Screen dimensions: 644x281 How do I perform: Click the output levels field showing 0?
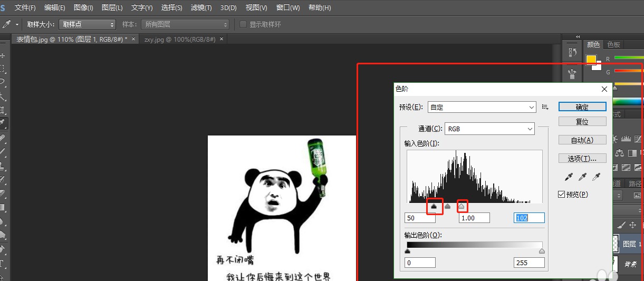pyautogui.click(x=420, y=263)
